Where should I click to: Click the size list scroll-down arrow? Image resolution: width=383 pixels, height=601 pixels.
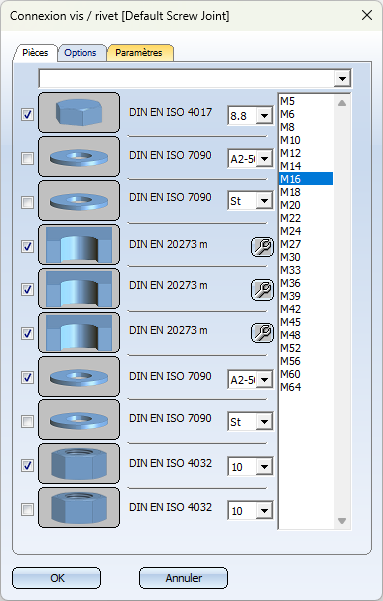(342, 521)
